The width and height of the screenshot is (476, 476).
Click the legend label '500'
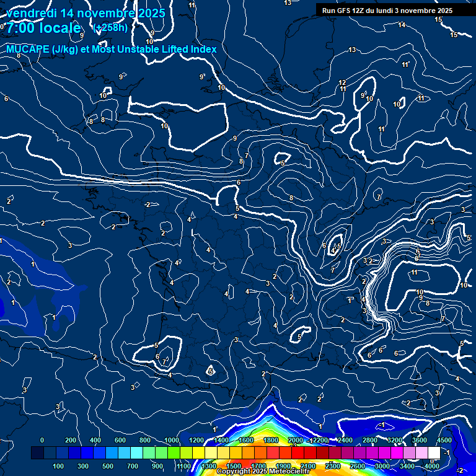pos(107,466)
